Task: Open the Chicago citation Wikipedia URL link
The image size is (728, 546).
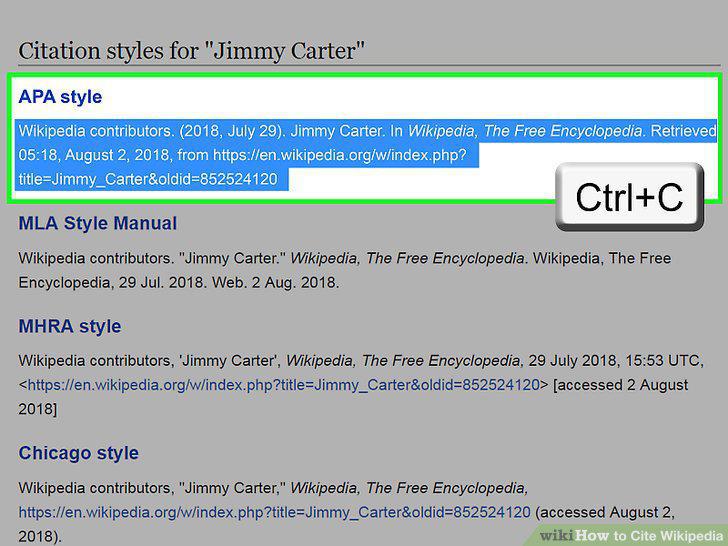Action: pyautogui.click(x=274, y=512)
